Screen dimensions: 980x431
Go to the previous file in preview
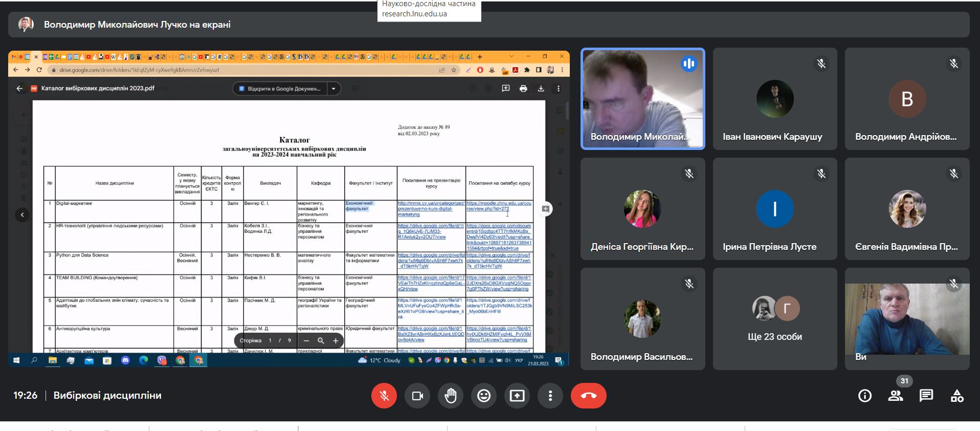pyautogui.click(x=23, y=215)
